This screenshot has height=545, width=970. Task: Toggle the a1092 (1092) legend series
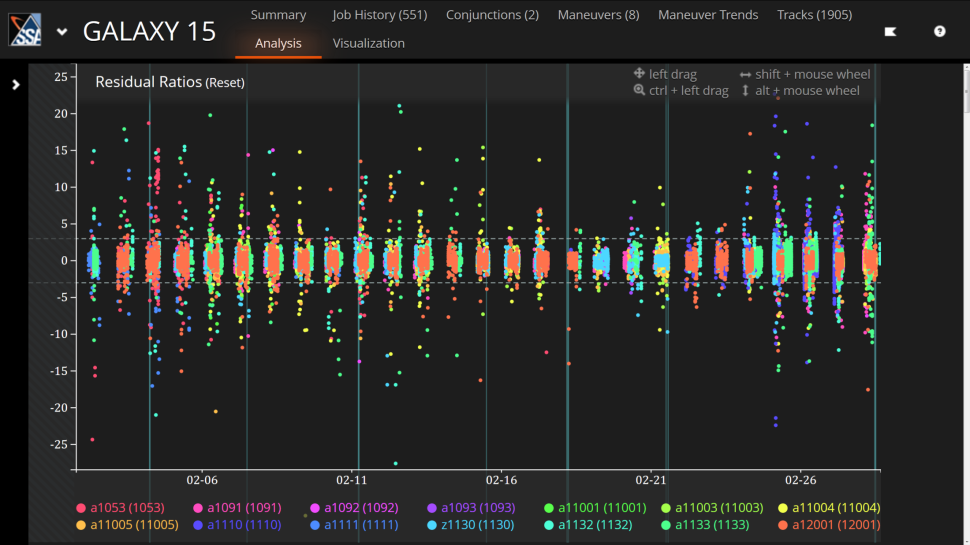click(x=354, y=508)
